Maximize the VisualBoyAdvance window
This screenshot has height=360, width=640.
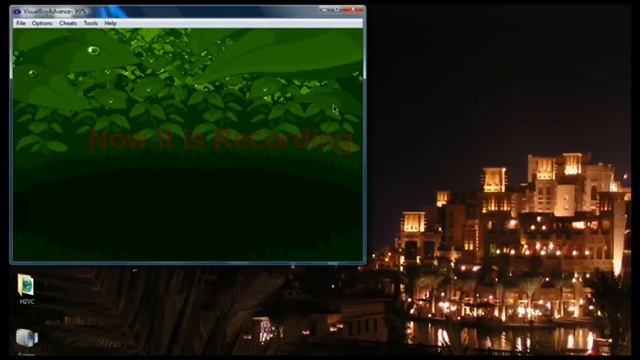coord(336,9)
